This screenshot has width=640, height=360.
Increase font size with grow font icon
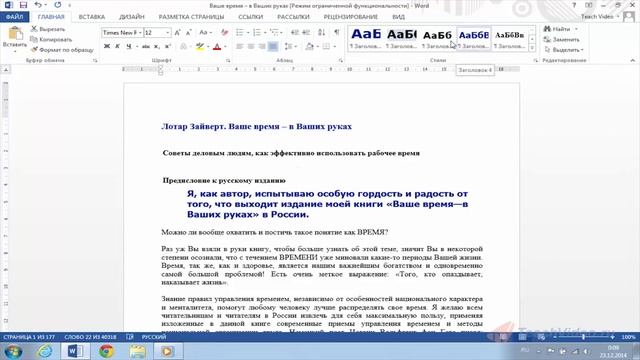(x=177, y=33)
